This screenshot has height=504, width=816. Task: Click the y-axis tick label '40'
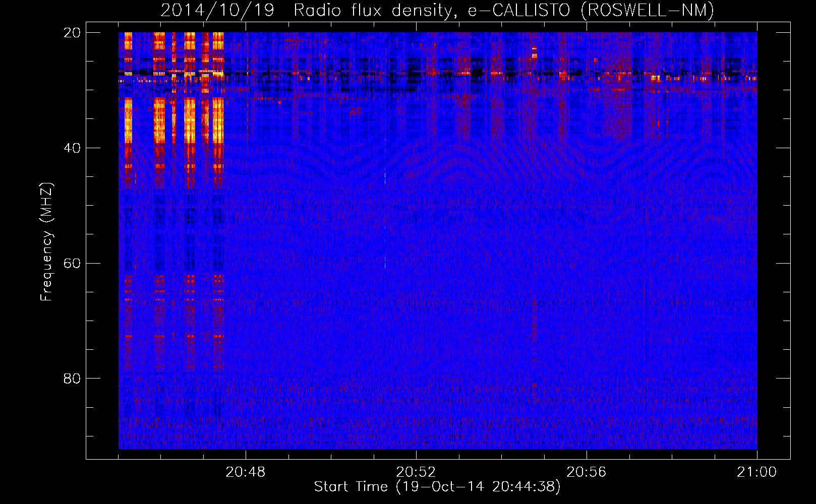(x=72, y=148)
